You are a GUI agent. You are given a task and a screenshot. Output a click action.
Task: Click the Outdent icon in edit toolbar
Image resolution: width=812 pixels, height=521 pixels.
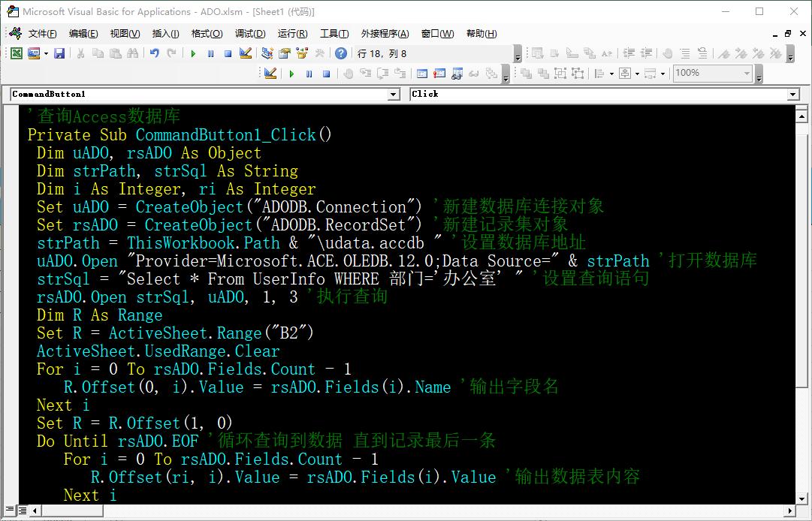[x=646, y=53]
